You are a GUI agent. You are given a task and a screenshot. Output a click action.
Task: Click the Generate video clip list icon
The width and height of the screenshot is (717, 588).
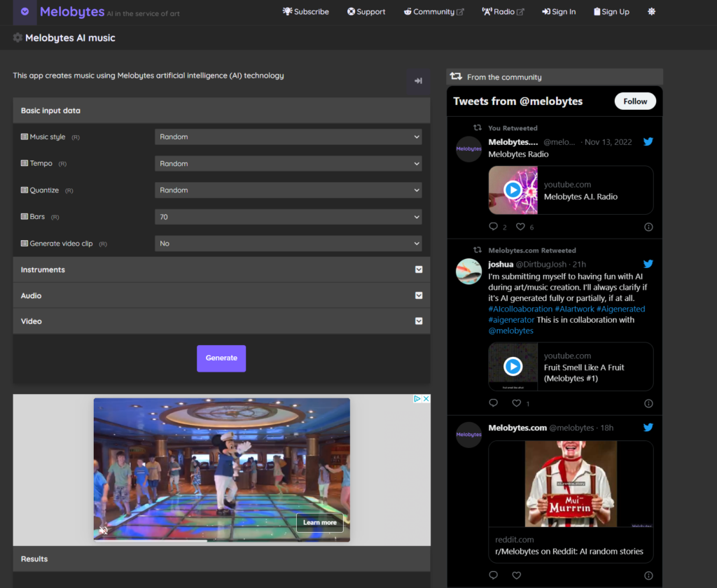pos(25,243)
